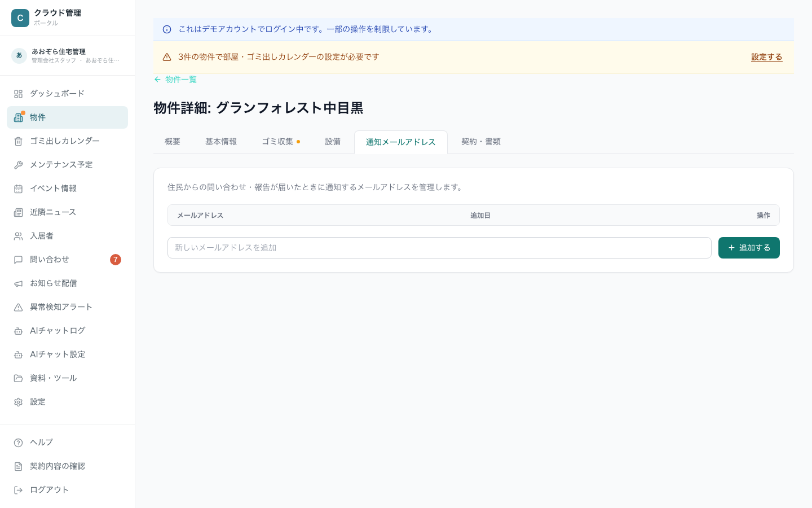This screenshot has width=812, height=508.
Task: Click the calendar icon for イベント情報
Action: 18,189
